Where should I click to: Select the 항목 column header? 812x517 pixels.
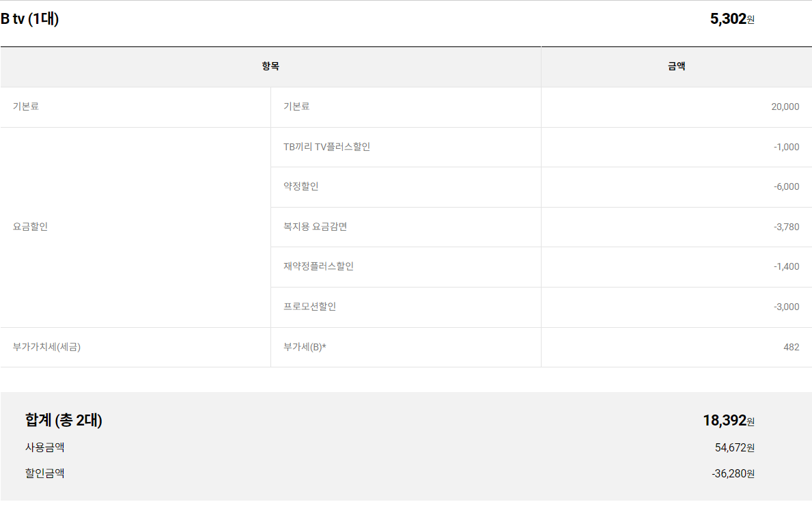[270, 66]
